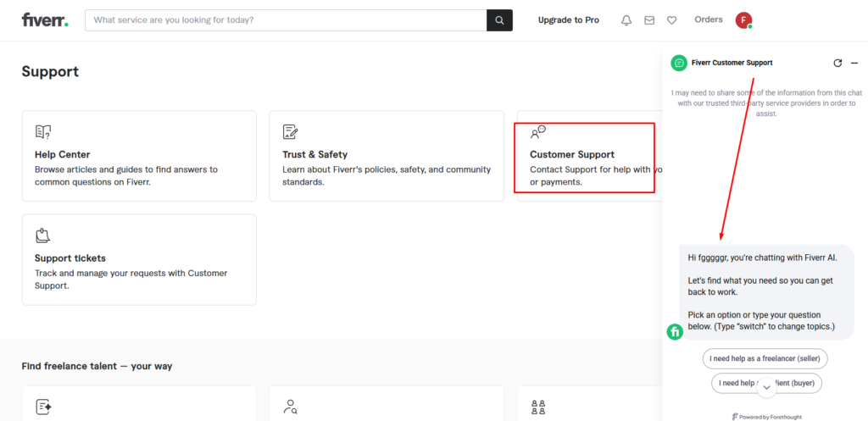Open the Support tickets card title
This screenshot has height=421, width=868.
click(x=70, y=258)
